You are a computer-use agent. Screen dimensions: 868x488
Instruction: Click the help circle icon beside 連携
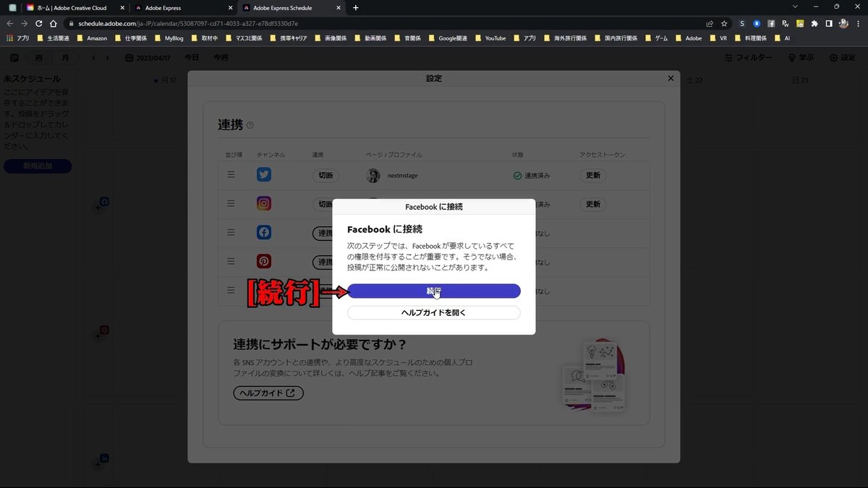(250, 125)
